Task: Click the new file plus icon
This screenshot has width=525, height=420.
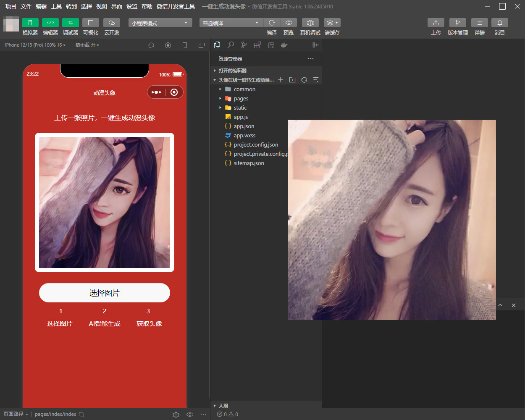Action: 281,80
